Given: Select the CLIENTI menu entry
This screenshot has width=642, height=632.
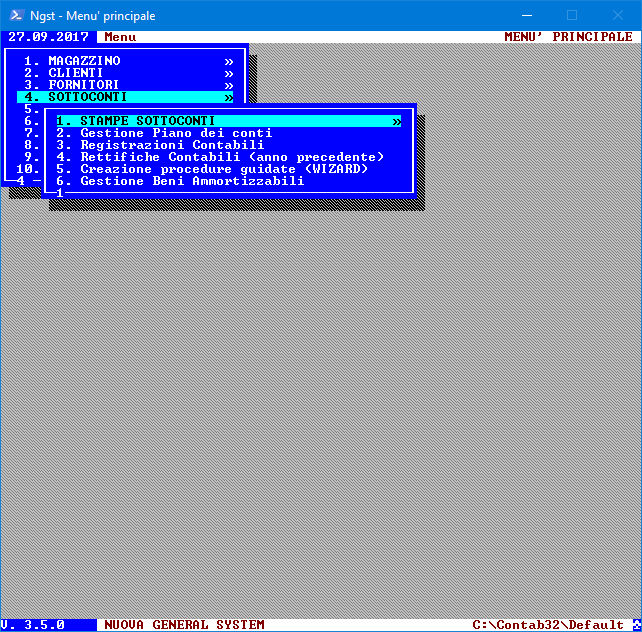Looking at the screenshot, I should coord(76,73).
